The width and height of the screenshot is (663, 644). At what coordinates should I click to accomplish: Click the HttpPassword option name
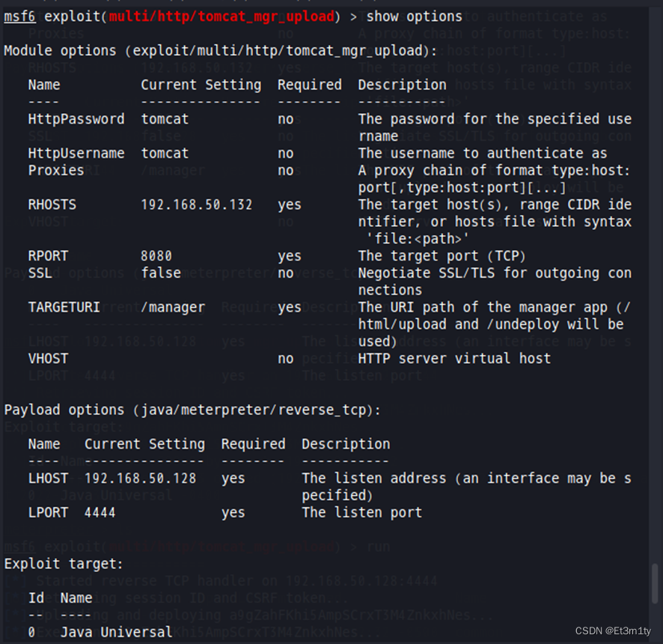tap(76, 119)
